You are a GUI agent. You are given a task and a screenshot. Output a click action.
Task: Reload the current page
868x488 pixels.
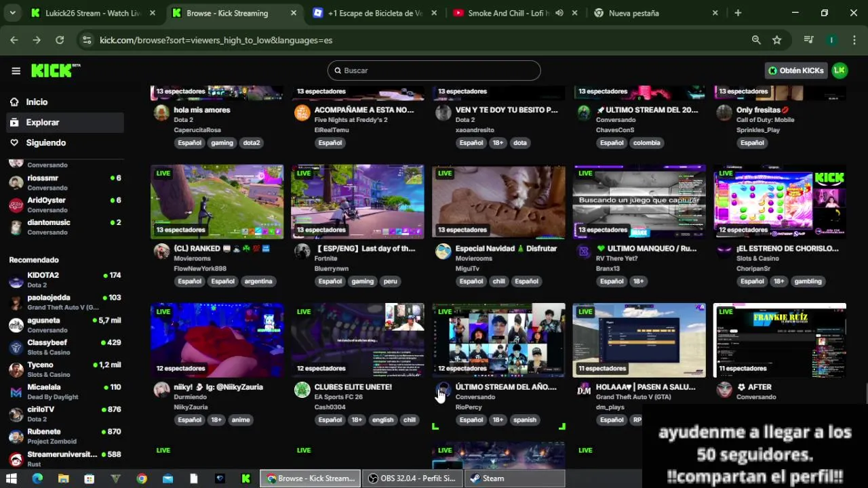coord(60,40)
